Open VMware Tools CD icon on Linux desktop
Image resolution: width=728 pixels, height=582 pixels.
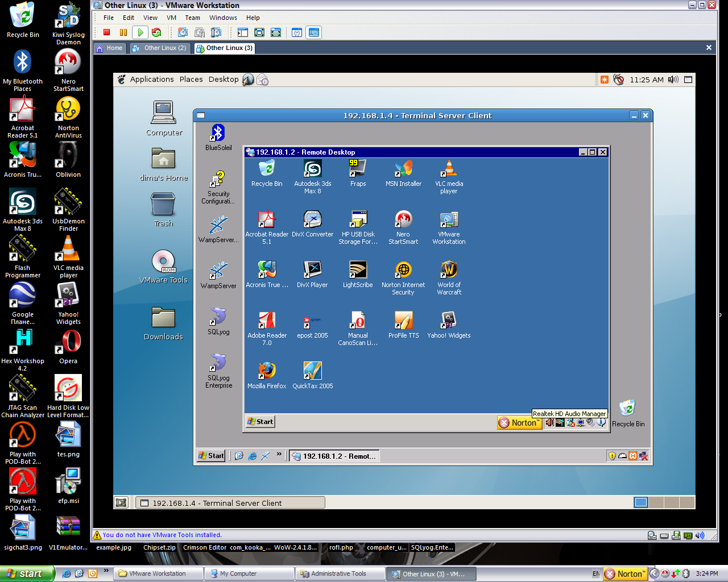[163, 267]
